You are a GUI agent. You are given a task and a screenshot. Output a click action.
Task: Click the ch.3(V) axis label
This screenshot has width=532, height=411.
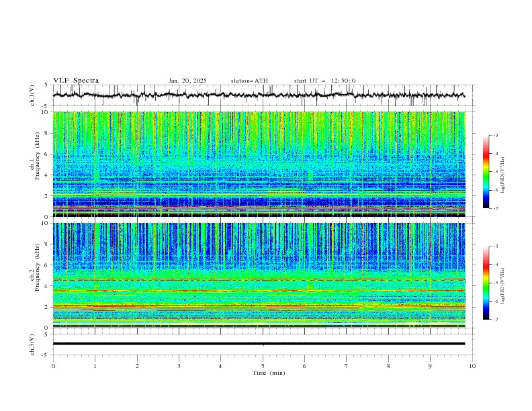pos(32,345)
